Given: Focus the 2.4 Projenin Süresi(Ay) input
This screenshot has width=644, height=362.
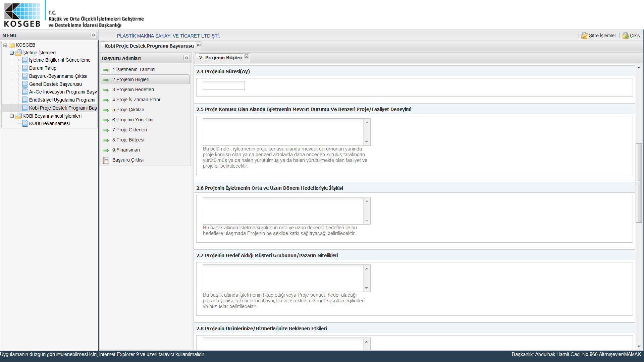Looking at the screenshot, I should tap(224, 85).
